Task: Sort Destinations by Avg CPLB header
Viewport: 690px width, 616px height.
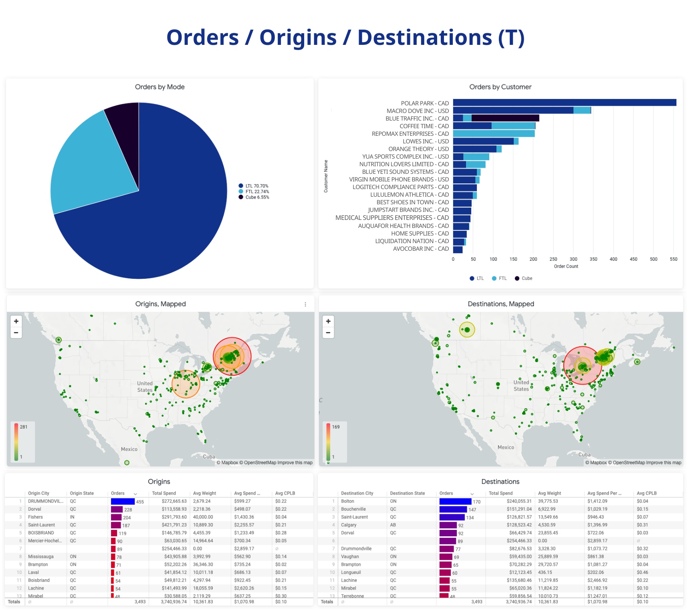Action: (x=647, y=493)
